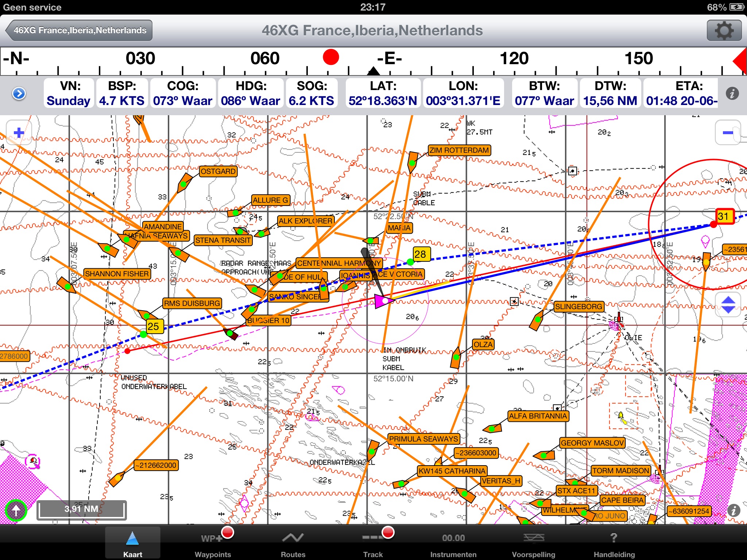Tap the STENA TRANSIT label
The image size is (747, 560).
[223, 240]
